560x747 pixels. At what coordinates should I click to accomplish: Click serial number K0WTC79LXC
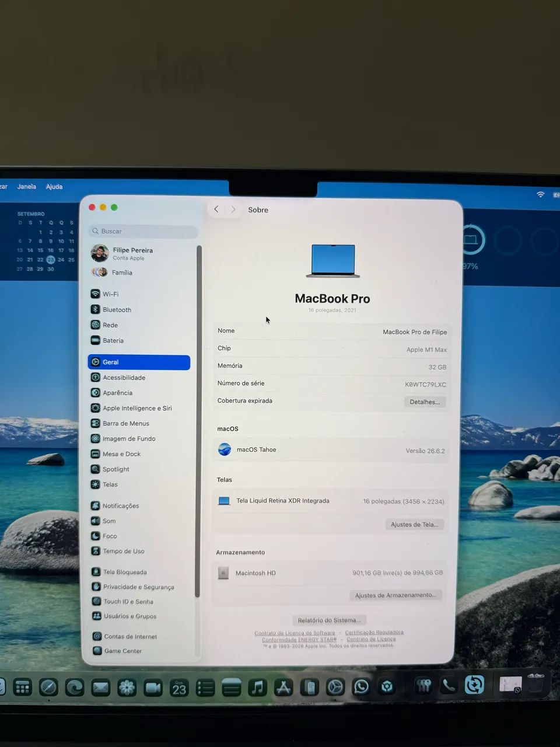(x=425, y=385)
